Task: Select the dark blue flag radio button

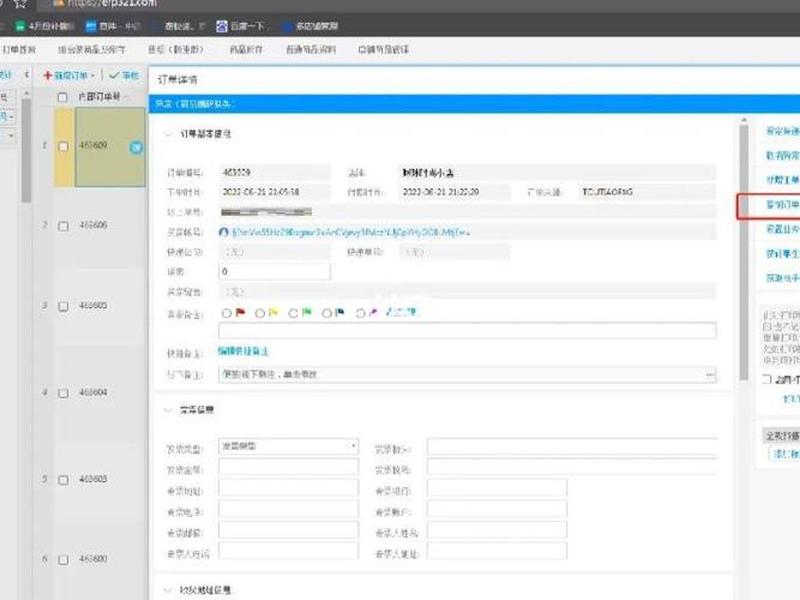Action: coord(327,313)
